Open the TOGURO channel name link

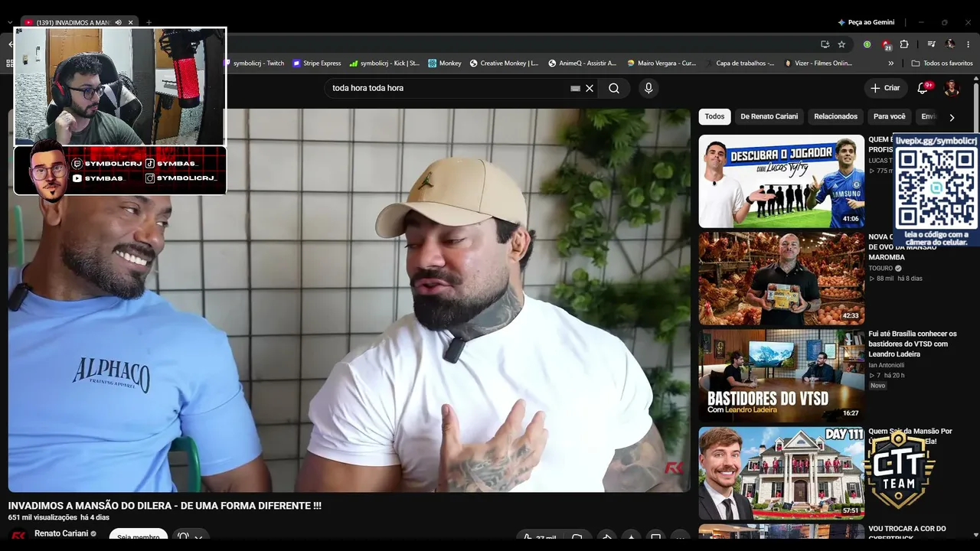coord(880,269)
